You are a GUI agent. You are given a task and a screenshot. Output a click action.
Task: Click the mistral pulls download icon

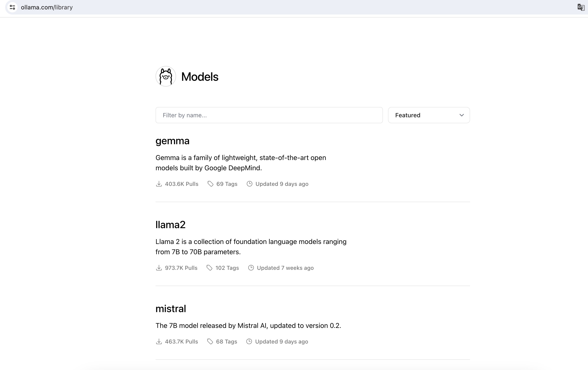tap(159, 341)
